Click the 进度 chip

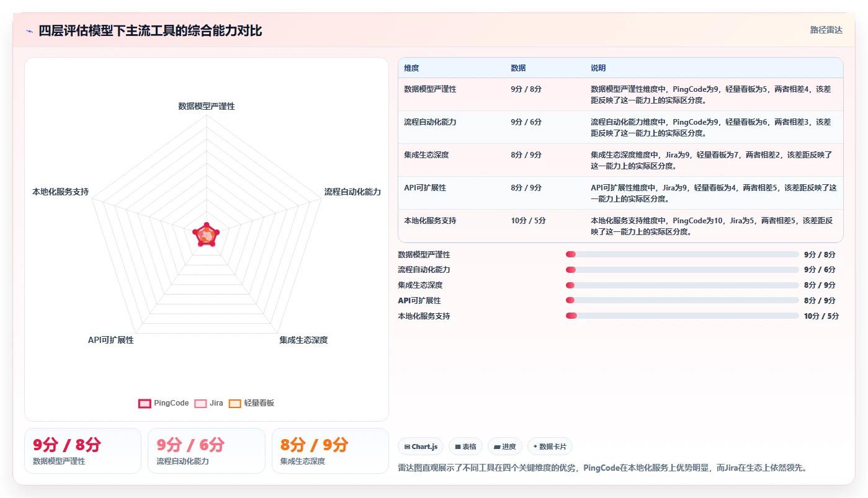pyautogui.click(x=505, y=447)
